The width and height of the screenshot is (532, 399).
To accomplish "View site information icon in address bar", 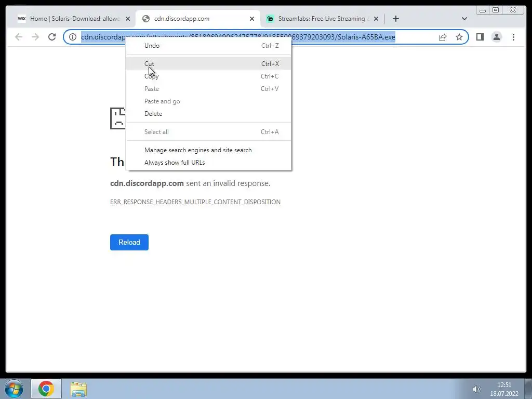I will coord(73,37).
